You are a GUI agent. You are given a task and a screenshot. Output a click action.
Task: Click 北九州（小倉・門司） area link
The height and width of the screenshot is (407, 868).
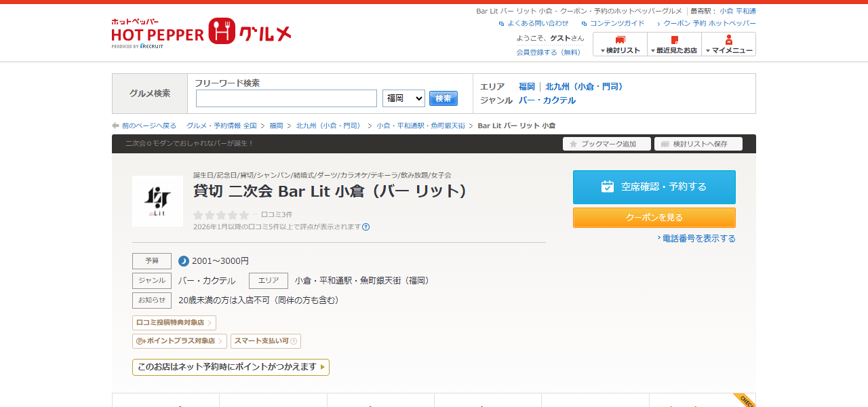586,87
